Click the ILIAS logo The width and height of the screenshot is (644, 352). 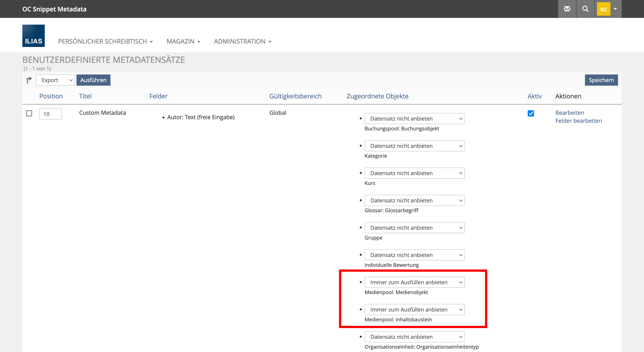(x=34, y=36)
